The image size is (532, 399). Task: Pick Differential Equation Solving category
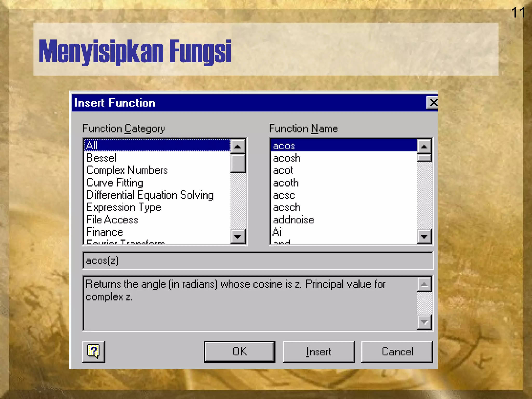coord(150,195)
